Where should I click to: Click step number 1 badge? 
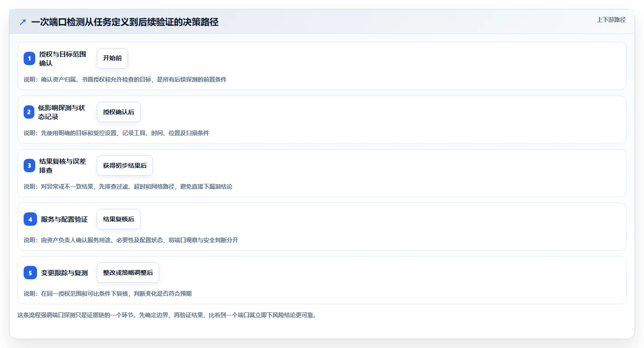pyautogui.click(x=29, y=58)
